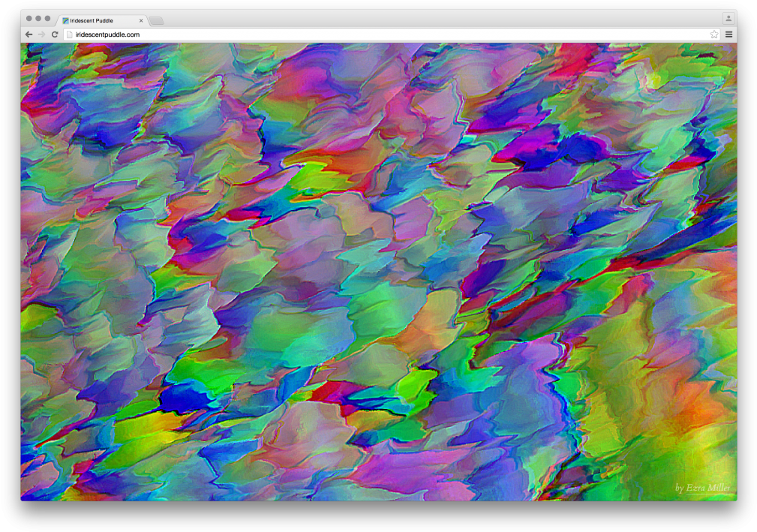Open a new tab in the tab strip
The image size is (757, 532).
(157, 21)
